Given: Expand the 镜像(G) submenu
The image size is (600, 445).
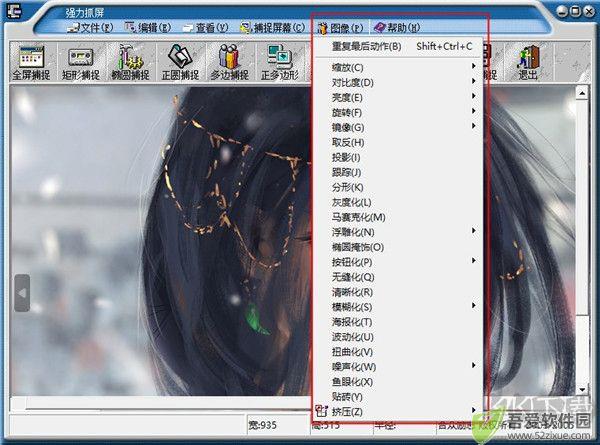Looking at the screenshot, I should [x=398, y=127].
